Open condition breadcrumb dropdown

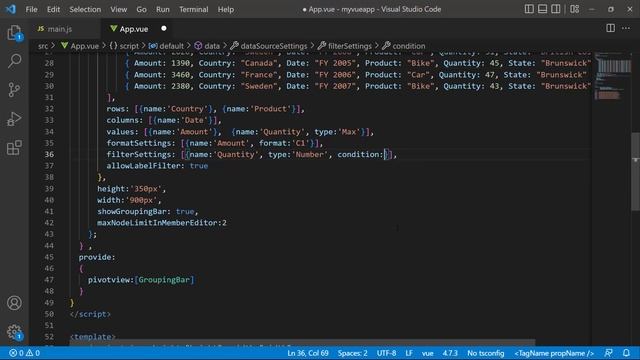coord(404,46)
